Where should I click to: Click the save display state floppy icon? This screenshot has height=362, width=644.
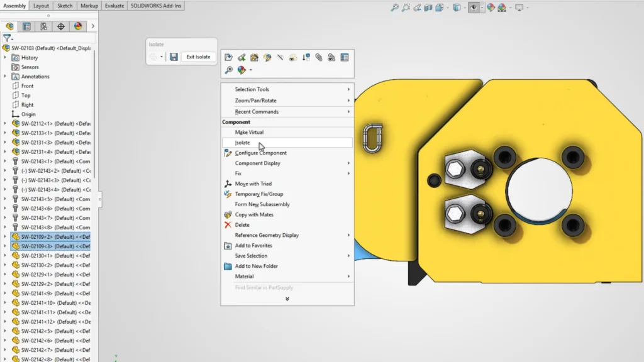[x=174, y=57]
